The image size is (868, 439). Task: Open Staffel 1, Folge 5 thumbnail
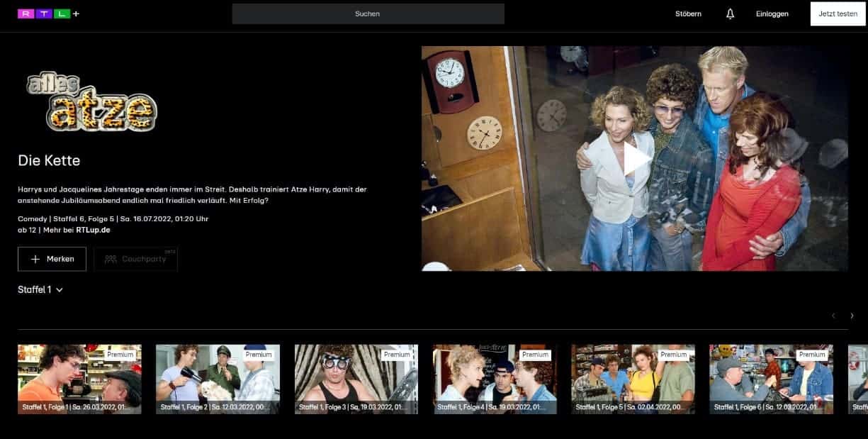coord(633,379)
